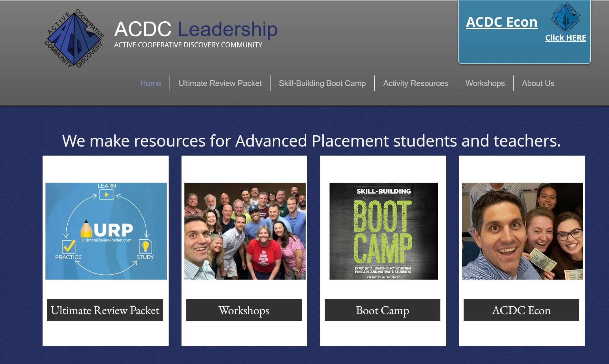Click the ACDC Econ dark button
Viewport: 609px width, 364px height.
coord(521,310)
